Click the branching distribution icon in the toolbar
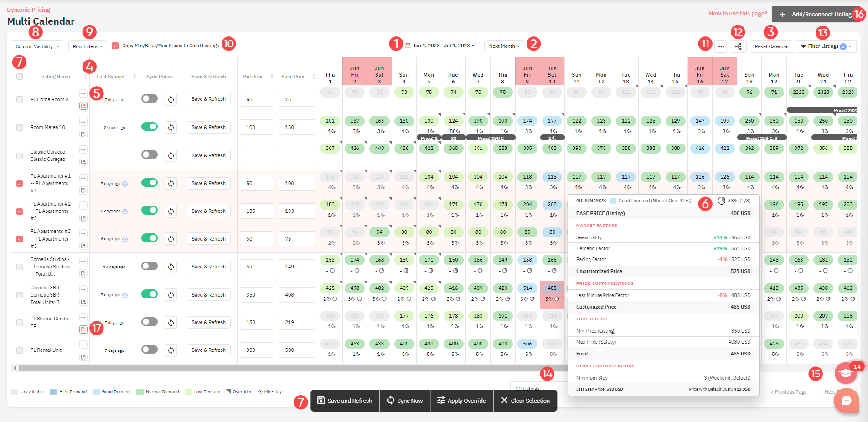Image resolution: width=868 pixels, height=422 pixels. pyautogui.click(x=739, y=46)
